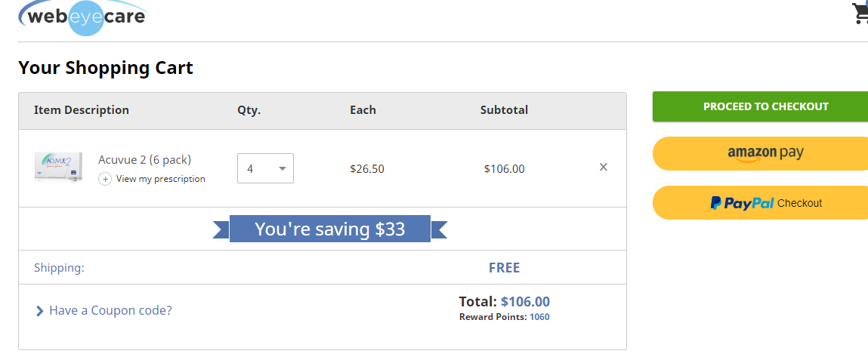Click Proceed to Checkout button

point(760,107)
